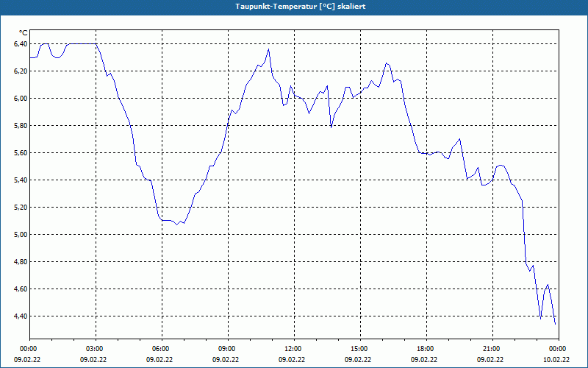Click the 6,40 y-axis value
Image resolution: width=588 pixels, height=368 pixels.
[21, 44]
